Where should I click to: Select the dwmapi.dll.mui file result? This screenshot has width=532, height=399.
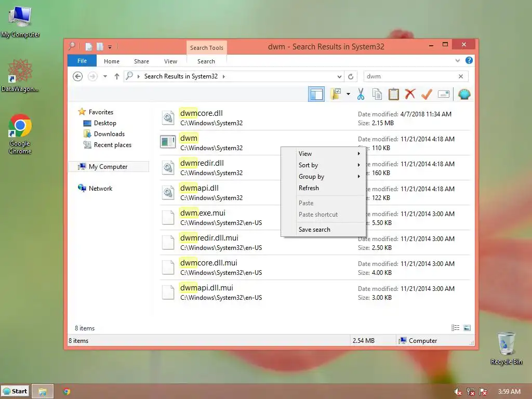click(x=314, y=292)
